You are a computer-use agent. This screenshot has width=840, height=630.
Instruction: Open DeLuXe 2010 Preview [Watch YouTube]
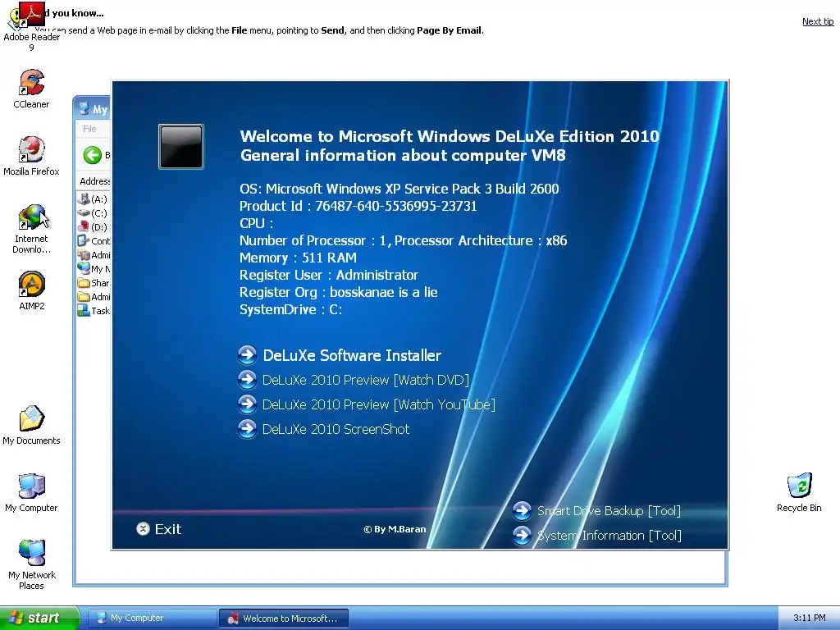pos(379,404)
